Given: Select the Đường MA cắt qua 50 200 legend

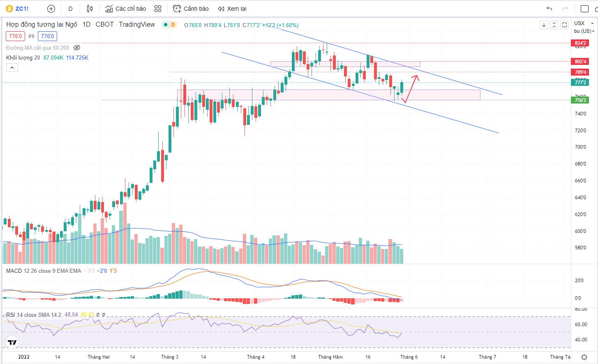Looking at the screenshot, I should tap(37, 48).
